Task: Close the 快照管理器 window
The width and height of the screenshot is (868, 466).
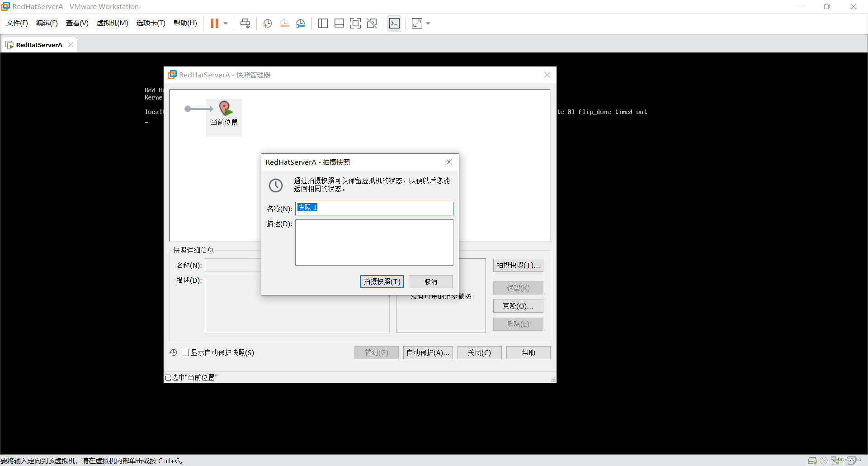Action: (547, 75)
